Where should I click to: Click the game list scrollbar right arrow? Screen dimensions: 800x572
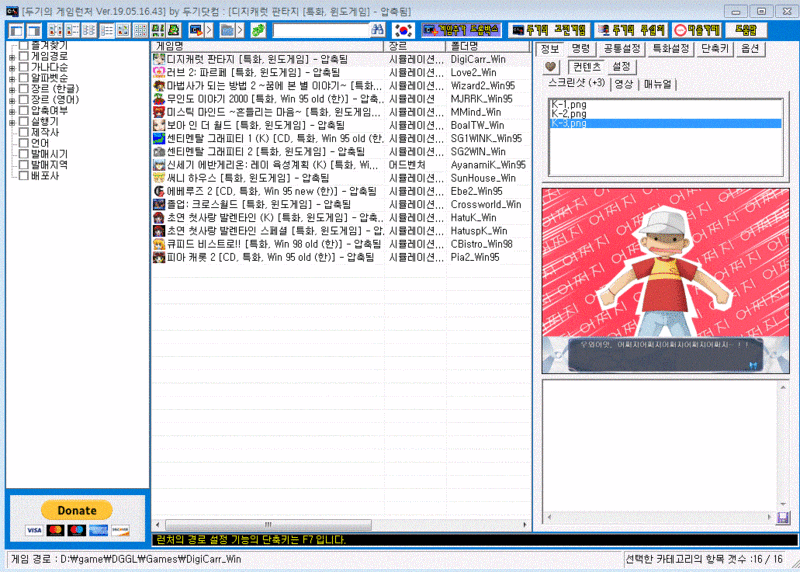point(525,525)
